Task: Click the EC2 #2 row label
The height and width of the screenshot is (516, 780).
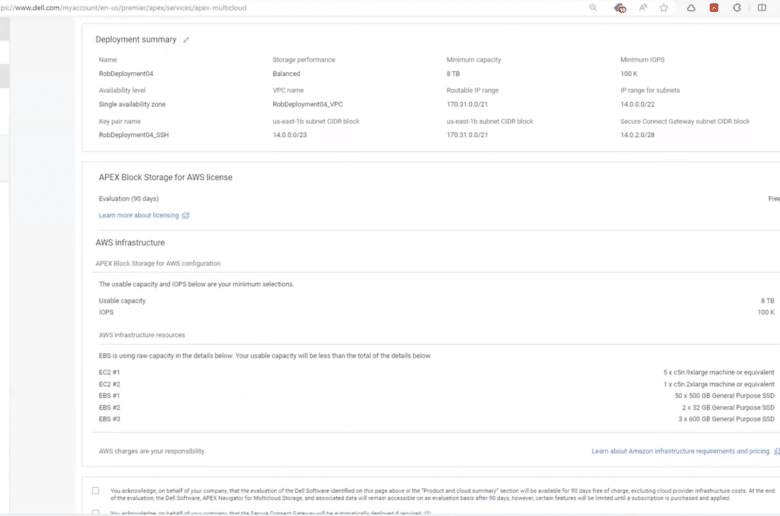Action: [109, 385]
